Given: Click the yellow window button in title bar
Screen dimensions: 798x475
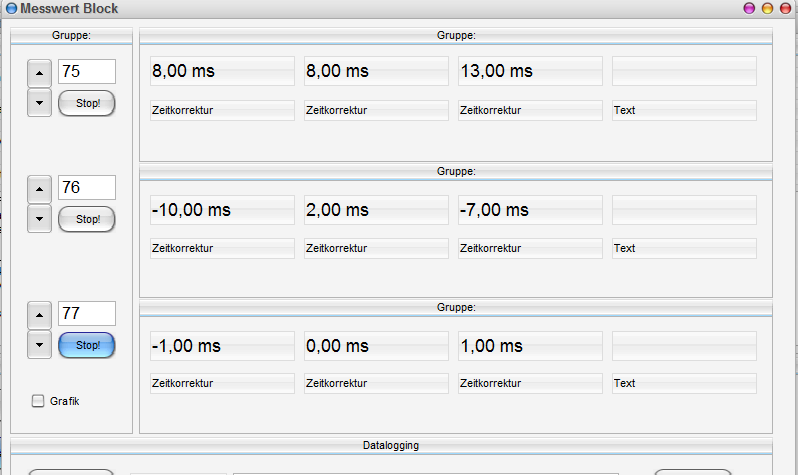Looking at the screenshot, I should pos(767,8).
